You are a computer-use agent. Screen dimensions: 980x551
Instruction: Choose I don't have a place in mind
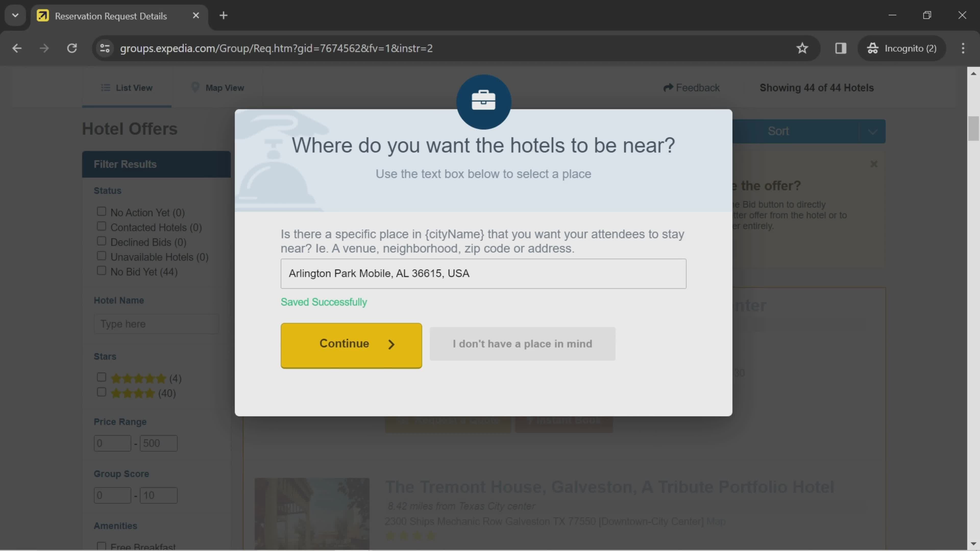tap(522, 344)
